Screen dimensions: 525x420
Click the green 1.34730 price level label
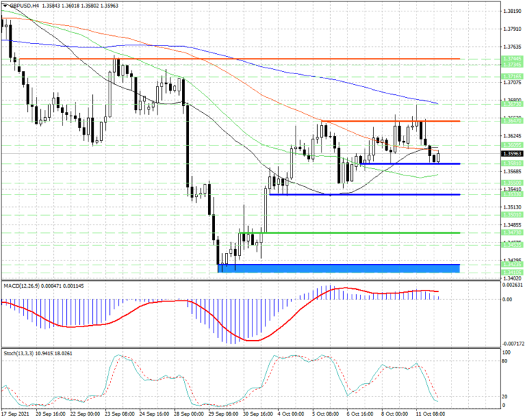(512, 232)
